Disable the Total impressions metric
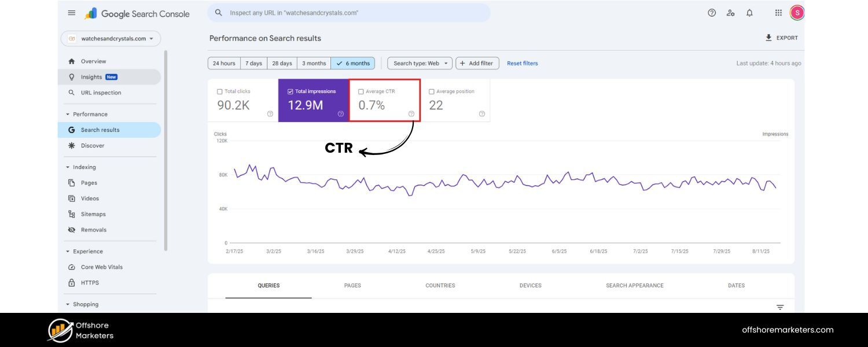868x347 pixels. 289,91
